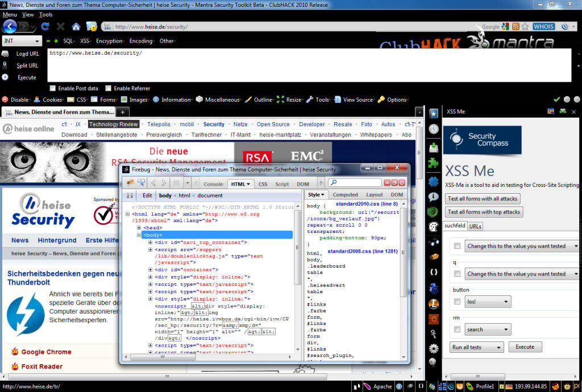582x392 pixels.
Task: Click Execute icon in HackBar
Action: (5, 77)
